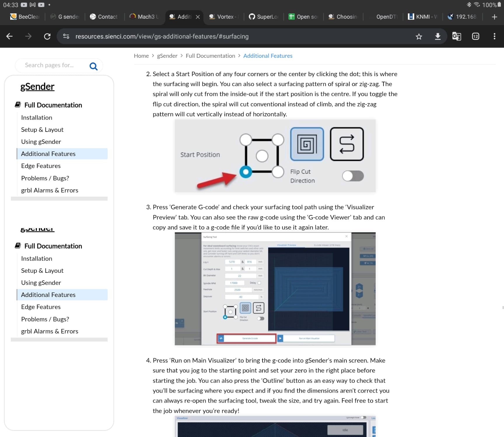This screenshot has width=504, height=437.
Task: Click the Wi-Fi icon in the status bar
Action: point(477,5)
